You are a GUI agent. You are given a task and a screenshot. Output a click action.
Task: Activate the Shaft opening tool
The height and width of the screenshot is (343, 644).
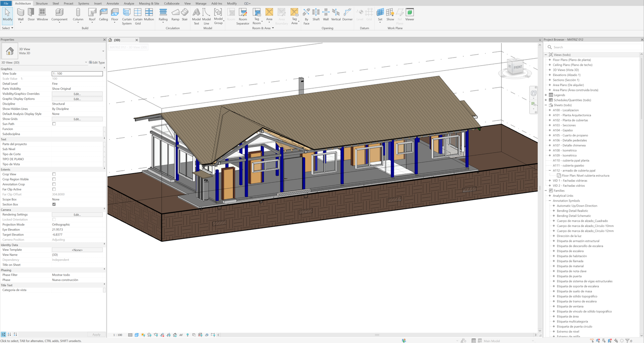click(316, 14)
